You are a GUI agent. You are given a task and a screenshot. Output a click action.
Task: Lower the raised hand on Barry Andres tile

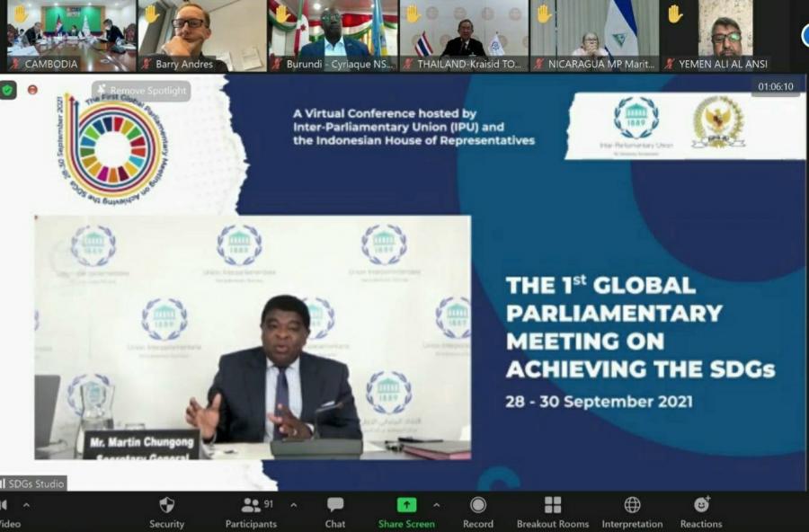151,13
